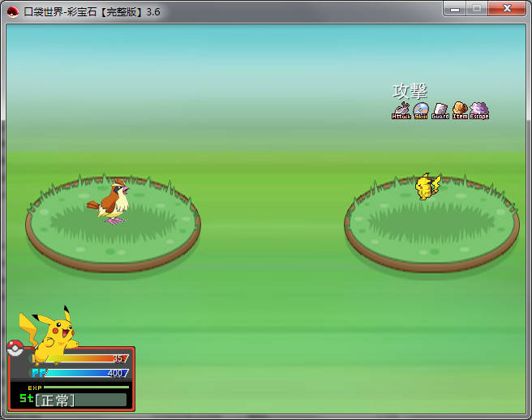Click the window title 口袋世界-彩宝石
The height and width of the screenshot is (420, 532).
[60, 12]
